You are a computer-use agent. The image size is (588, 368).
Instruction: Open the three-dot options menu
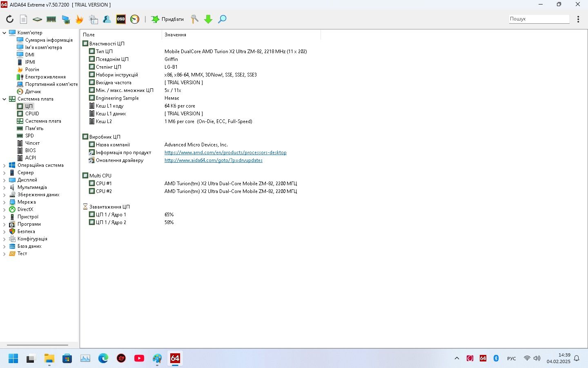tap(578, 19)
